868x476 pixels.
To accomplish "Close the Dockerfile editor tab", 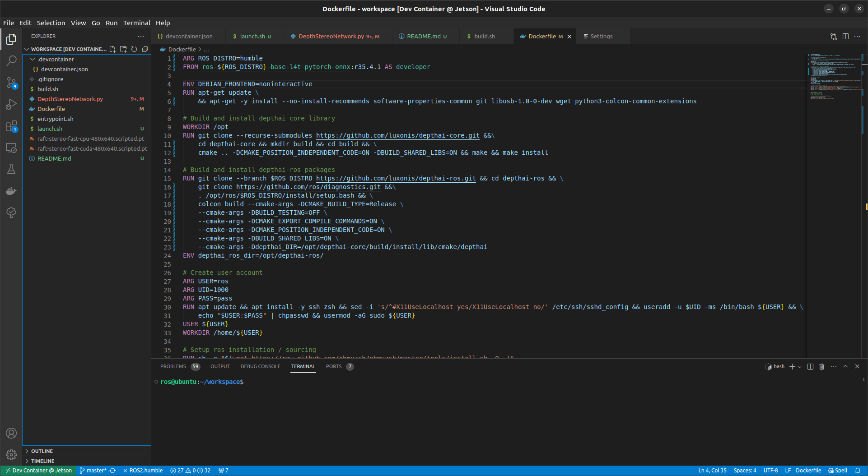I will pos(569,37).
